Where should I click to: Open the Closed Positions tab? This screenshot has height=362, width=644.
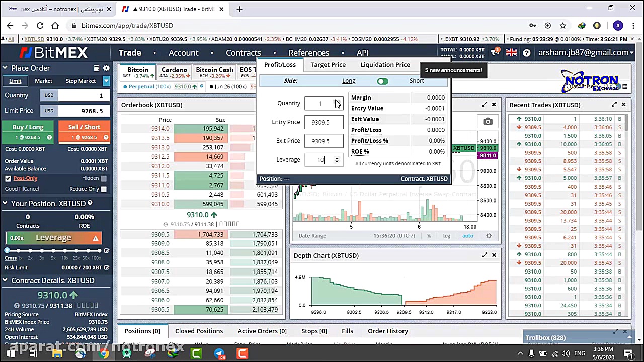tap(199, 331)
